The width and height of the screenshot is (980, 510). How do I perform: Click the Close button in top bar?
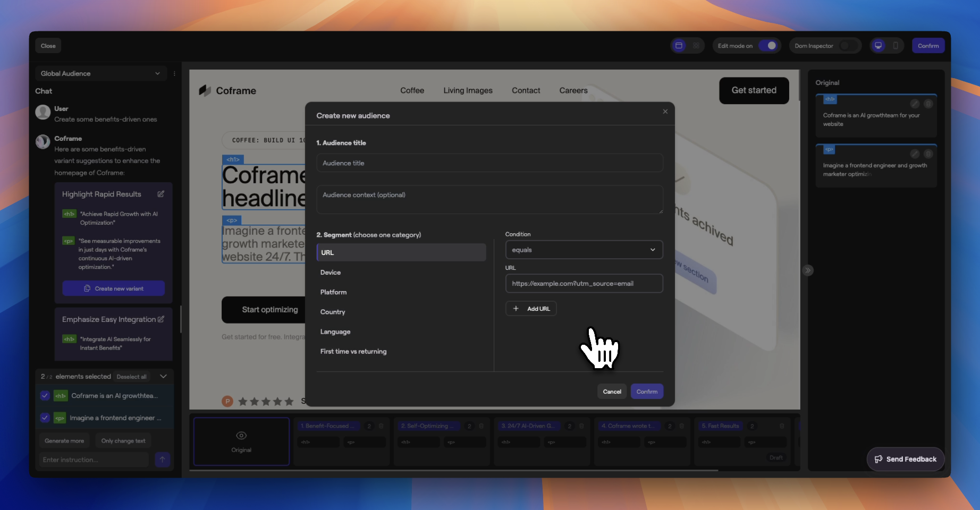tap(48, 46)
